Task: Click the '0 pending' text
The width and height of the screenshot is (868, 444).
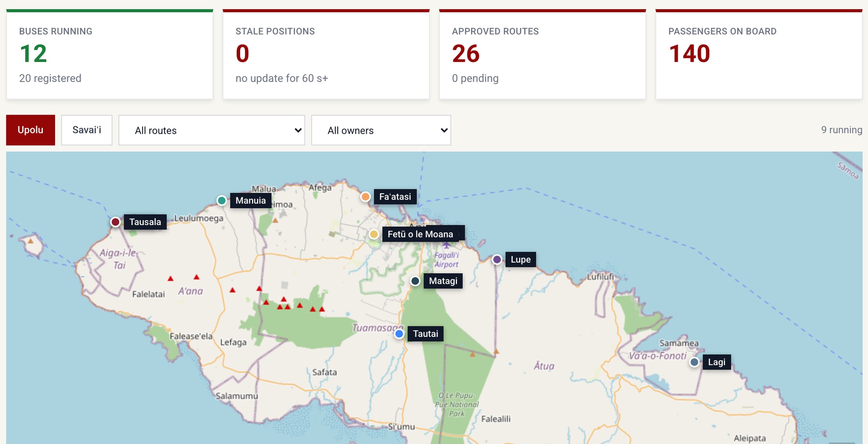Action: [x=475, y=78]
